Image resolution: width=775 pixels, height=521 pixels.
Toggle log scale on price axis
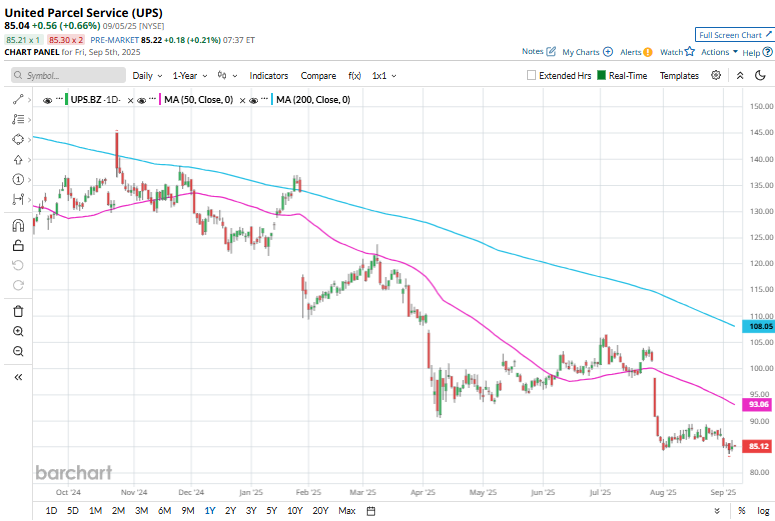click(x=763, y=511)
